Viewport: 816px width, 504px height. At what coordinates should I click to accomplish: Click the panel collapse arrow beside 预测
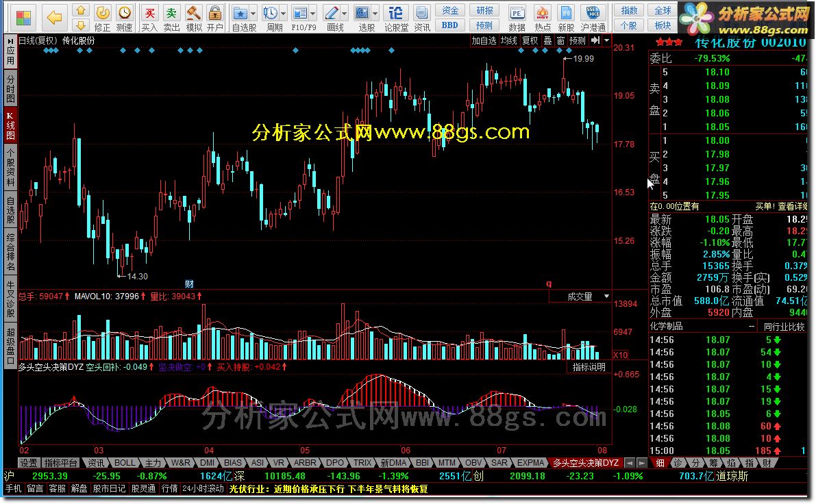point(596,40)
